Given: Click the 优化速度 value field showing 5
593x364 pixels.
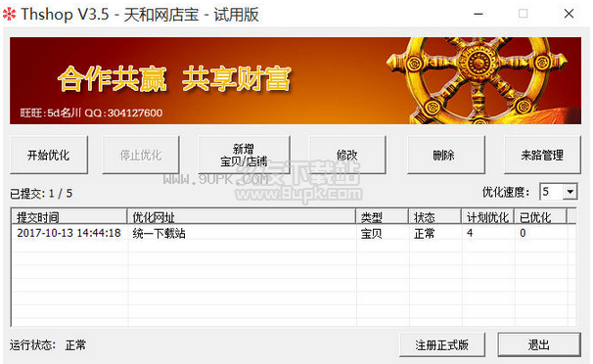Looking at the screenshot, I should pyautogui.click(x=552, y=192).
